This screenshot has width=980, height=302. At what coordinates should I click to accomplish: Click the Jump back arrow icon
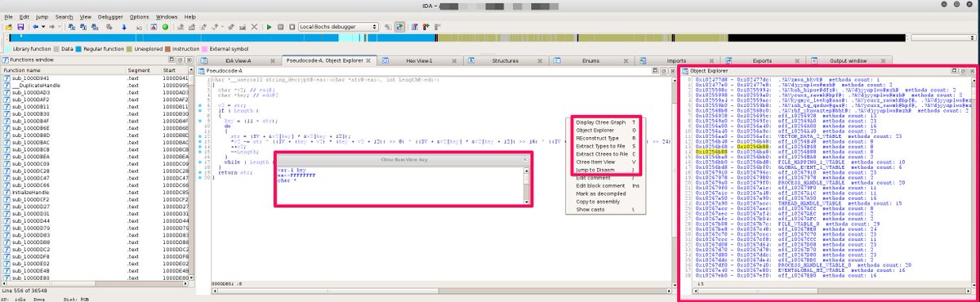(35, 27)
